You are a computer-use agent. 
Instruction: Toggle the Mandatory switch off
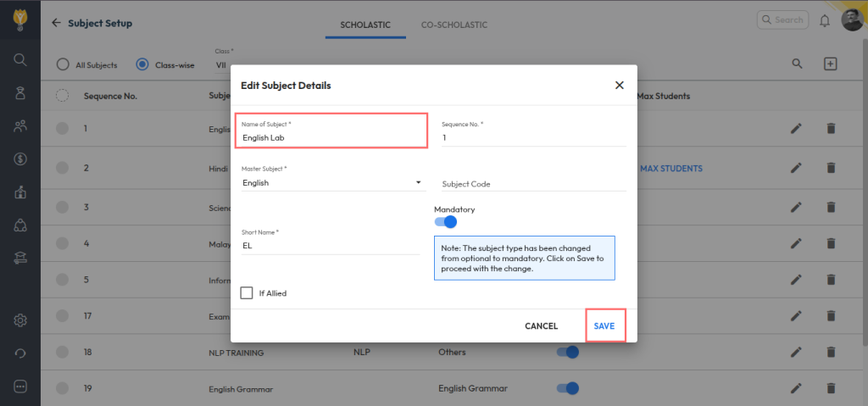pyautogui.click(x=446, y=222)
